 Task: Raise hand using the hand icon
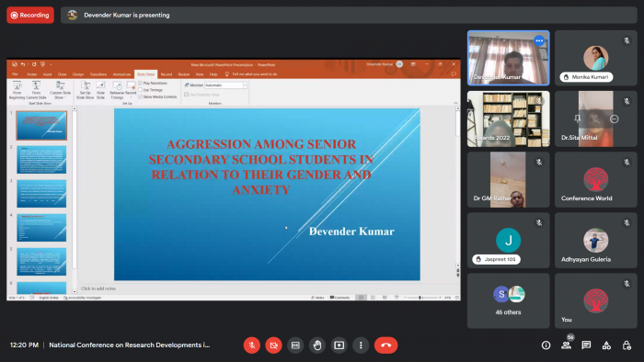point(317,345)
